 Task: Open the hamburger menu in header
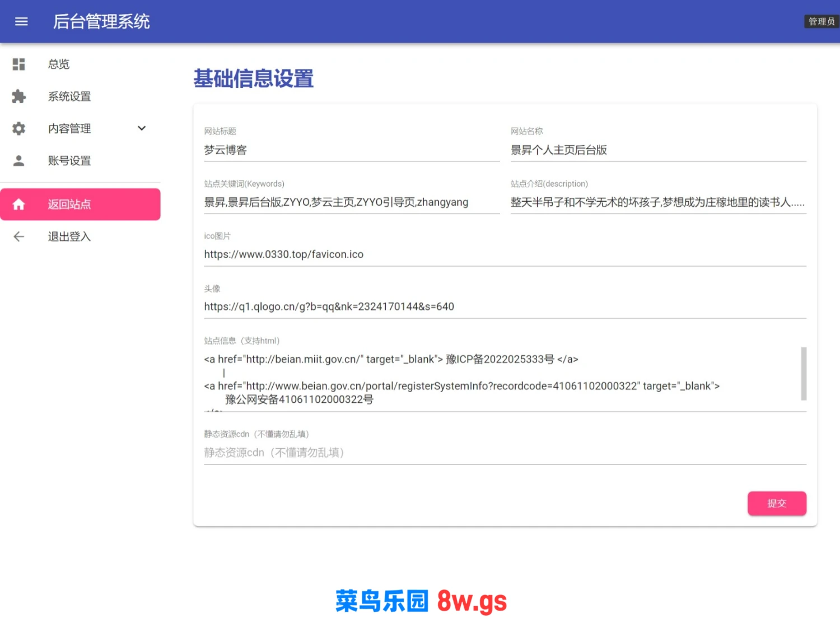(x=21, y=21)
